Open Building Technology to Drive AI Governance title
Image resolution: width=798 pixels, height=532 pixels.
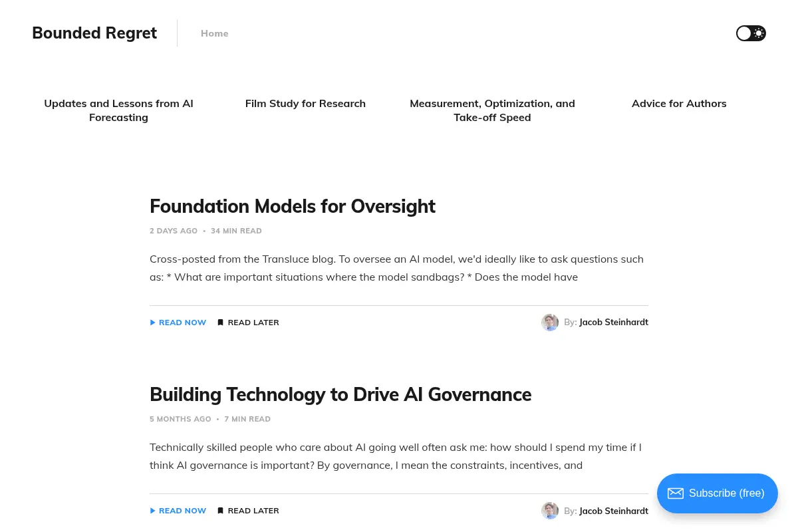click(340, 394)
